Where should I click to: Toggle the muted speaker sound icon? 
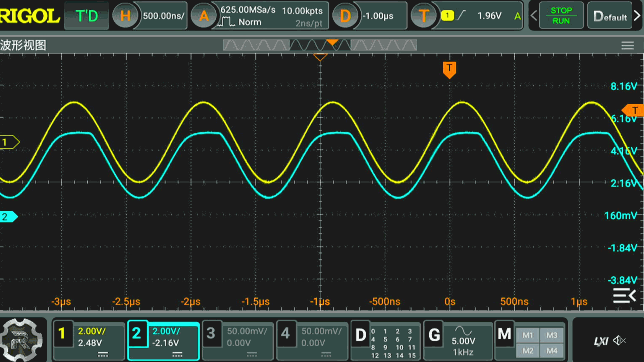pyautogui.click(x=620, y=341)
